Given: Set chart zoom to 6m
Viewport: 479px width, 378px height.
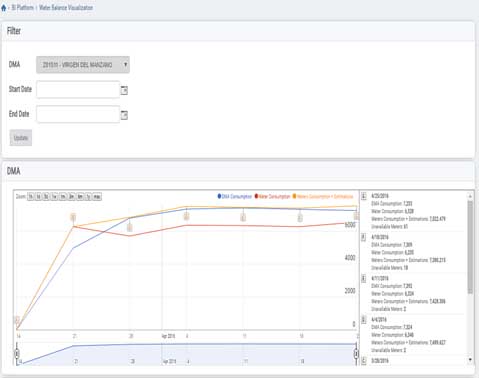Looking at the screenshot, I should (80, 197).
